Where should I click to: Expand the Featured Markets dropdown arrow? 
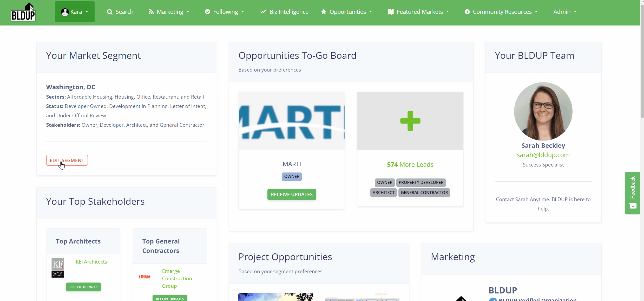[448, 12]
